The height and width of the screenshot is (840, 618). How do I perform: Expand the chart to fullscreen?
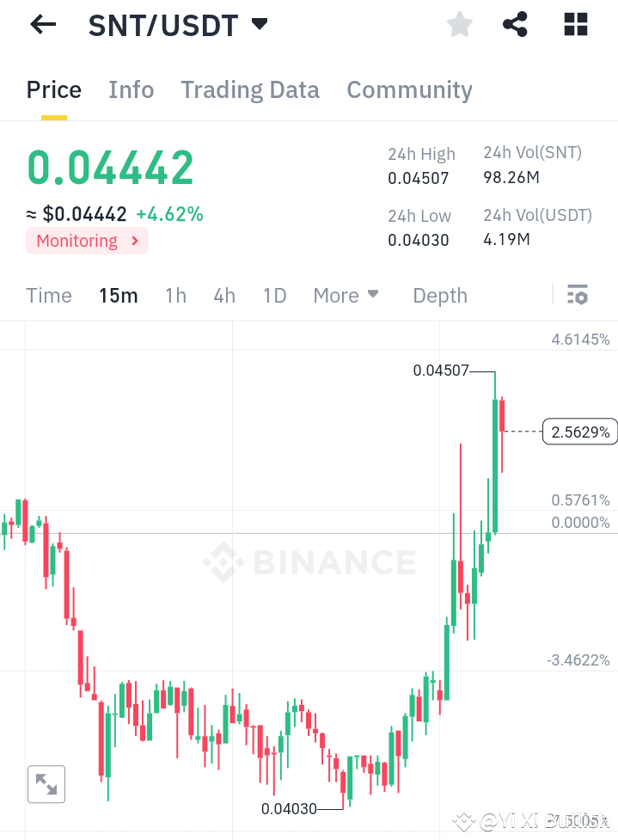coord(46,783)
